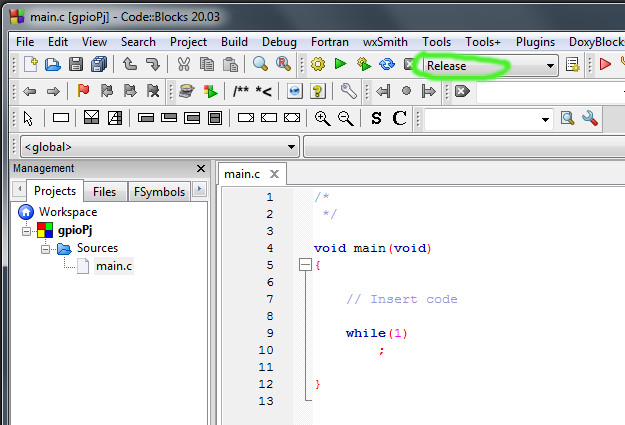625x425 pixels.
Task: Select the Workspace tree node
Action: pos(68,212)
